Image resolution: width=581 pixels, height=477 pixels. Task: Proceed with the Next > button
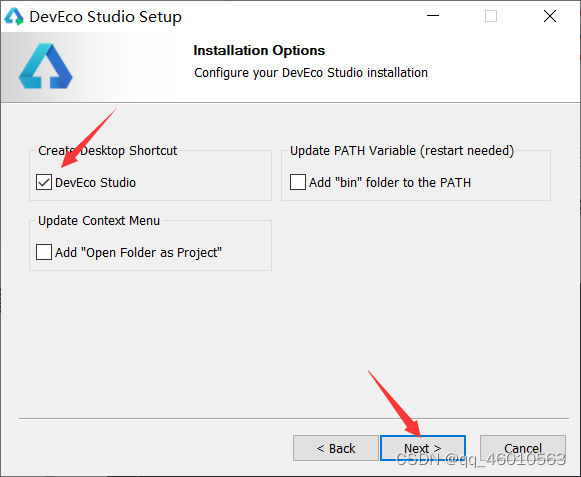[423, 448]
